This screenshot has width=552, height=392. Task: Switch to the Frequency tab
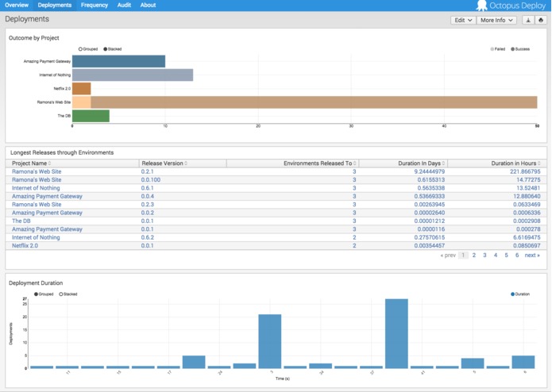pyautogui.click(x=95, y=6)
